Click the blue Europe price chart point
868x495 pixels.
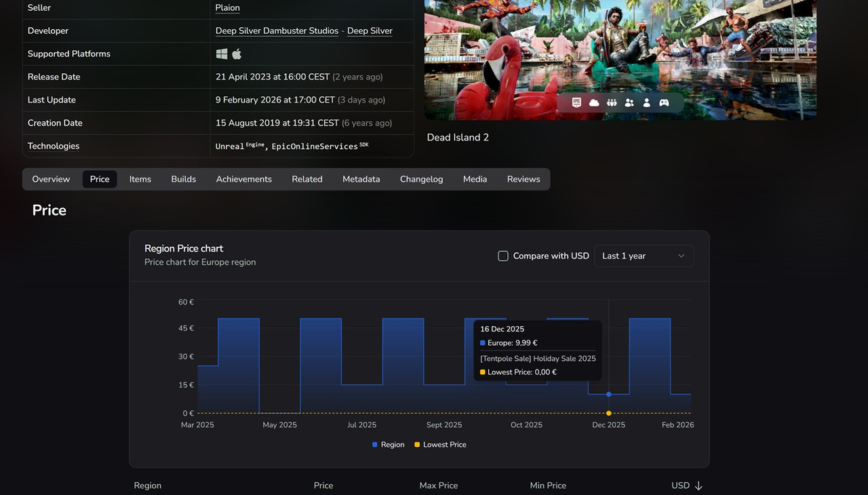point(609,394)
